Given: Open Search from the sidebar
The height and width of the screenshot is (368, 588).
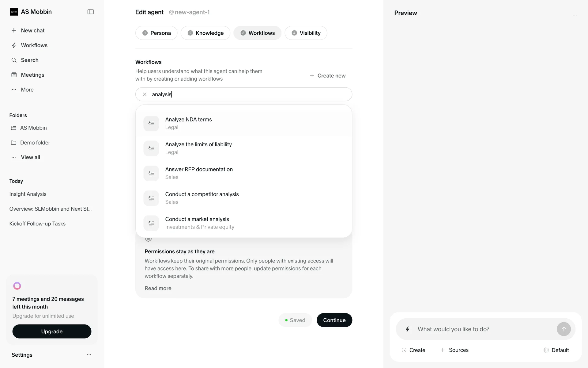Looking at the screenshot, I should coord(29,60).
